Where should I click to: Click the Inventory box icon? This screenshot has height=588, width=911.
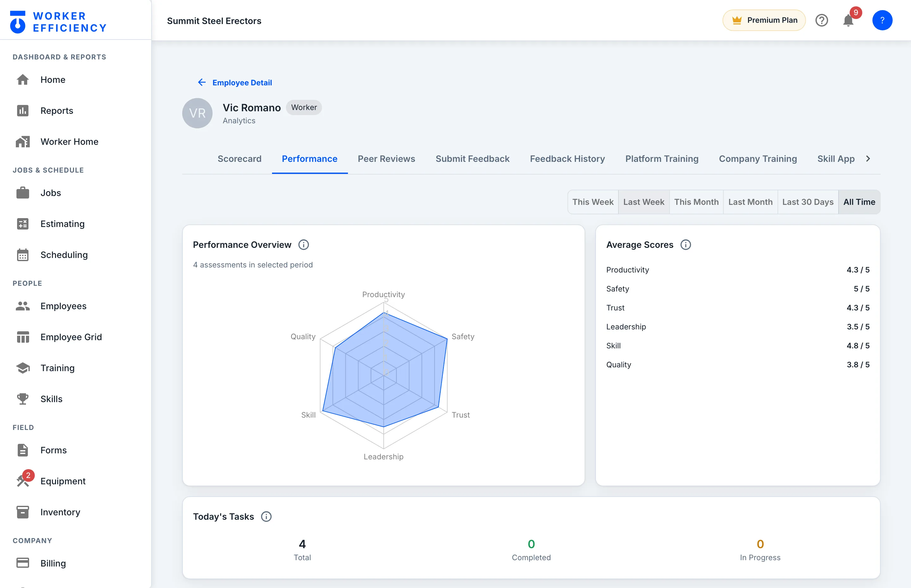22,511
